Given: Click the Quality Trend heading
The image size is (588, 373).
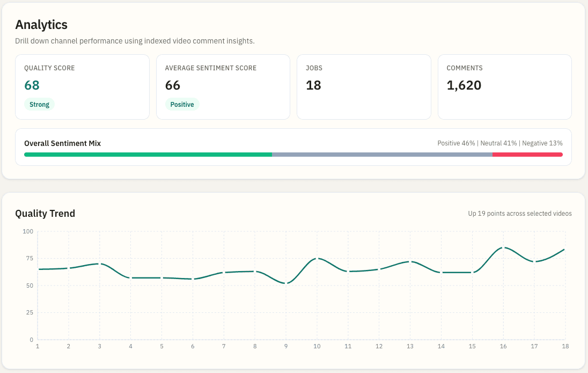Looking at the screenshot, I should (45, 214).
